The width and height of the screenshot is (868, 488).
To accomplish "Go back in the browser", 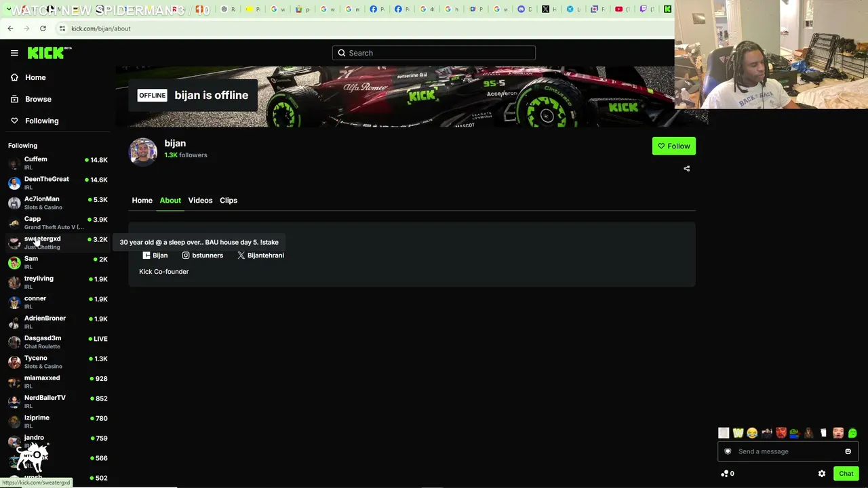I will point(10,28).
